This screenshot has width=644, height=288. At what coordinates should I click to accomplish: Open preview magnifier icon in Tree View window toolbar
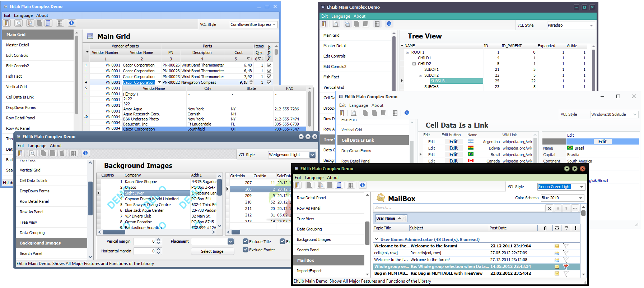pyautogui.click(x=336, y=24)
